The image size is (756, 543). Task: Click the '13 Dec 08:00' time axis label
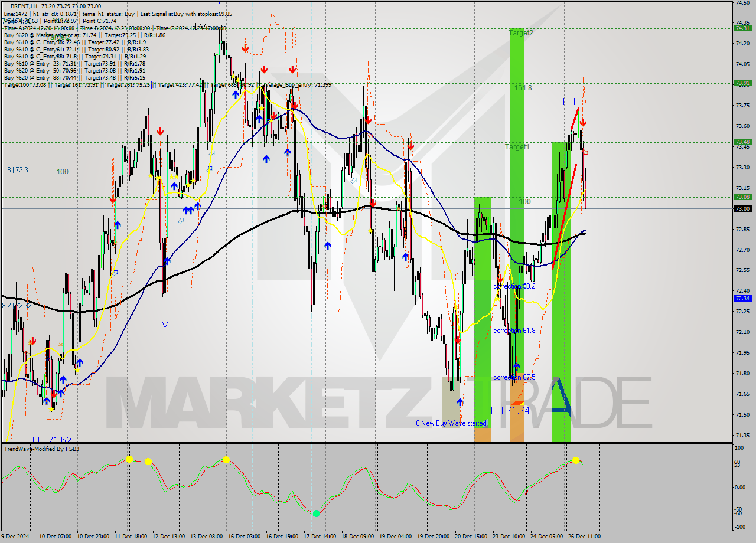pyautogui.click(x=208, y=536)
